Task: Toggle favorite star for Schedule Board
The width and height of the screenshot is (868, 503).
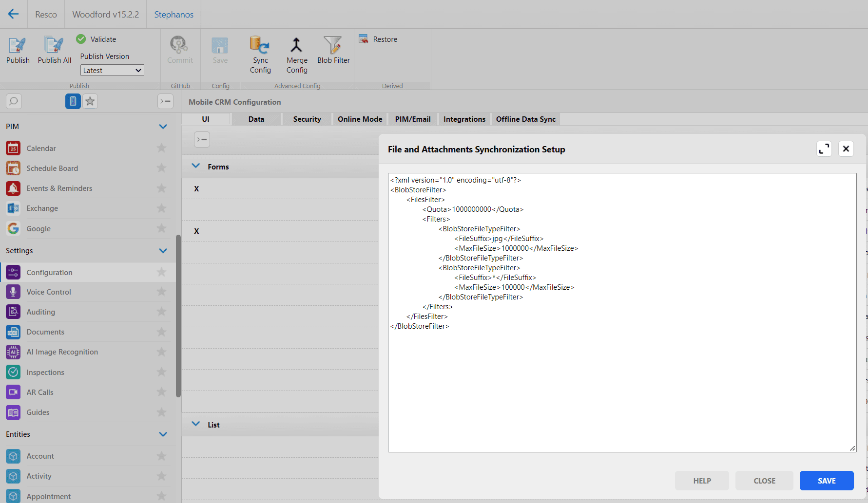Action: click(x=161, y=168)
